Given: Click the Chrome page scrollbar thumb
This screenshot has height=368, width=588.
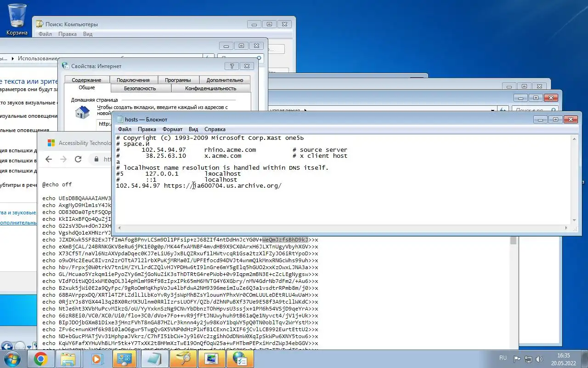Looking at the screenshot, I should tap(514, 241).
